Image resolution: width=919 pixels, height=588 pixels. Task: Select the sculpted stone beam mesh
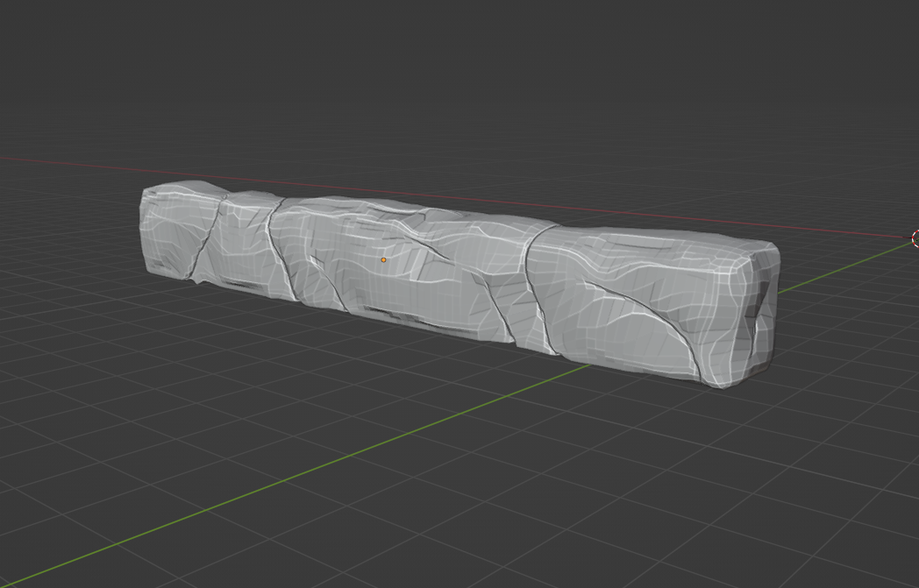click(460, 284)
